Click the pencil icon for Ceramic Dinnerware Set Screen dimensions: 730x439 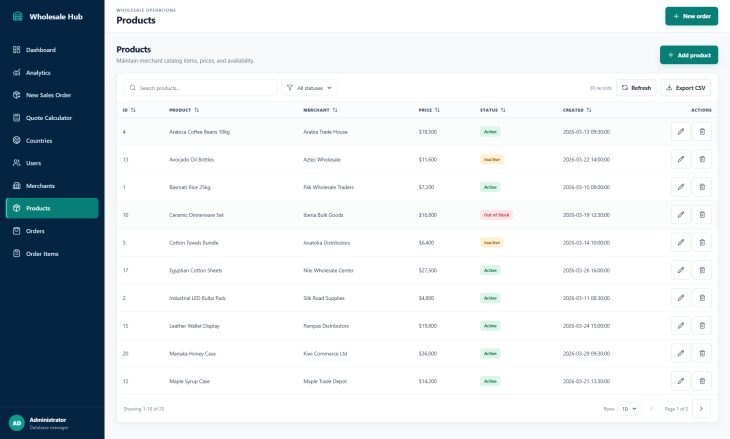[x=681, y=215]
